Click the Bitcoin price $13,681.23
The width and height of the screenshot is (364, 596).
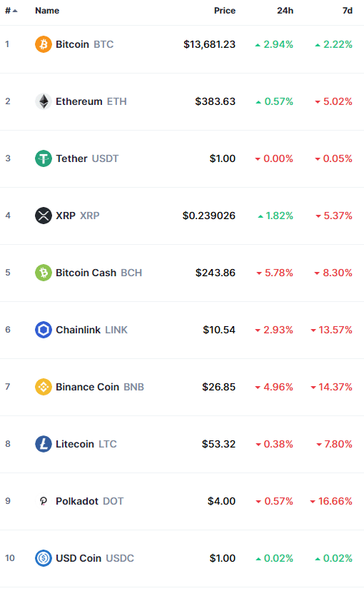(209, 44)
